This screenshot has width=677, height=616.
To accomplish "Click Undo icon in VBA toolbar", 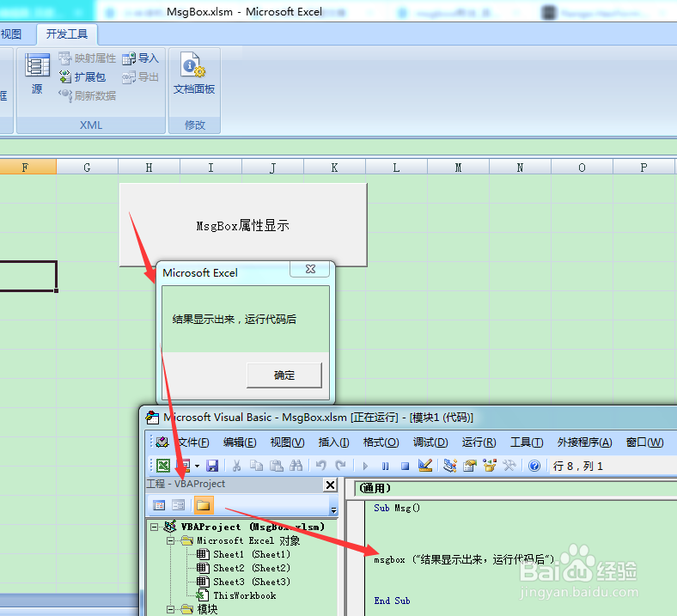I will [x=320, y=466].
